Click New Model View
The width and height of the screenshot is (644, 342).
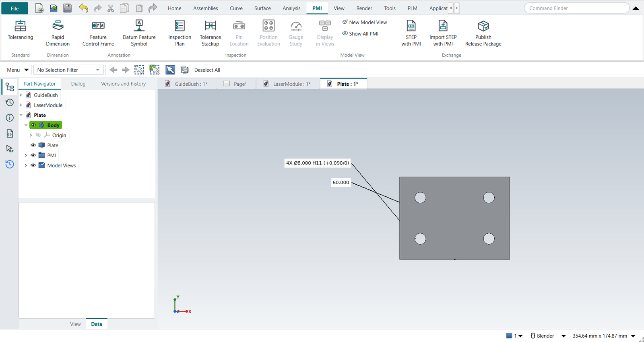pos(364,23)
